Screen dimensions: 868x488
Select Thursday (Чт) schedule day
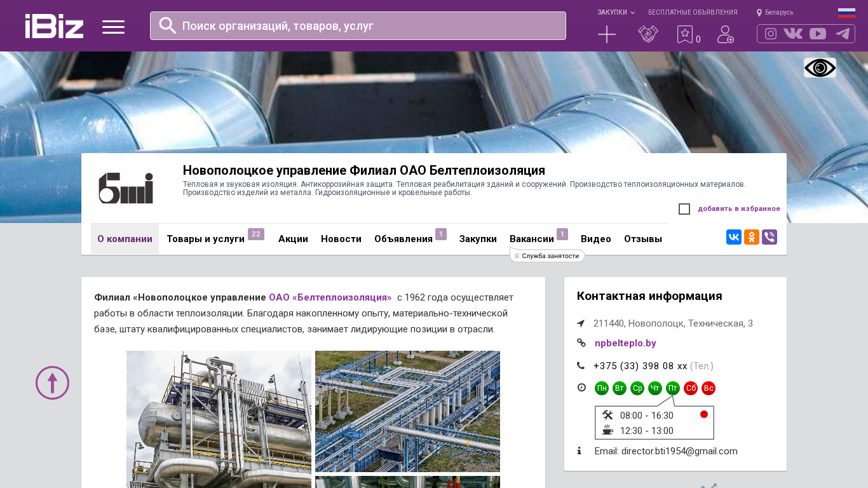(x=655, y=388)
